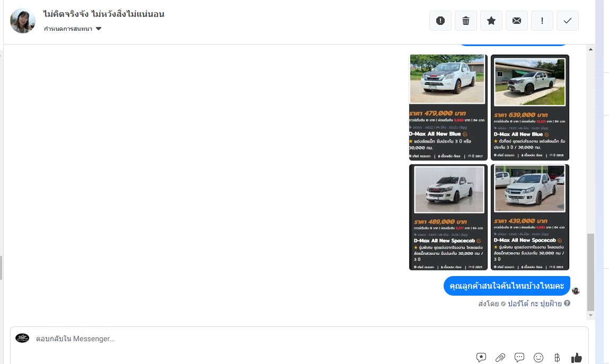The height and width of the screenshot is (364, 609).
Task: Flag conversation with the exclamation mark icon
Action: tap(542, 21)
